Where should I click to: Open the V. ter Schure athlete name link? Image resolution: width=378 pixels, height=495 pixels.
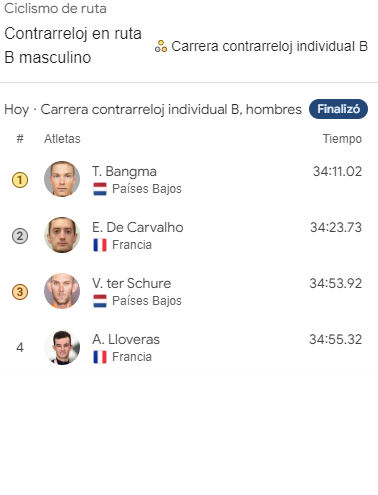click(132, 283)
